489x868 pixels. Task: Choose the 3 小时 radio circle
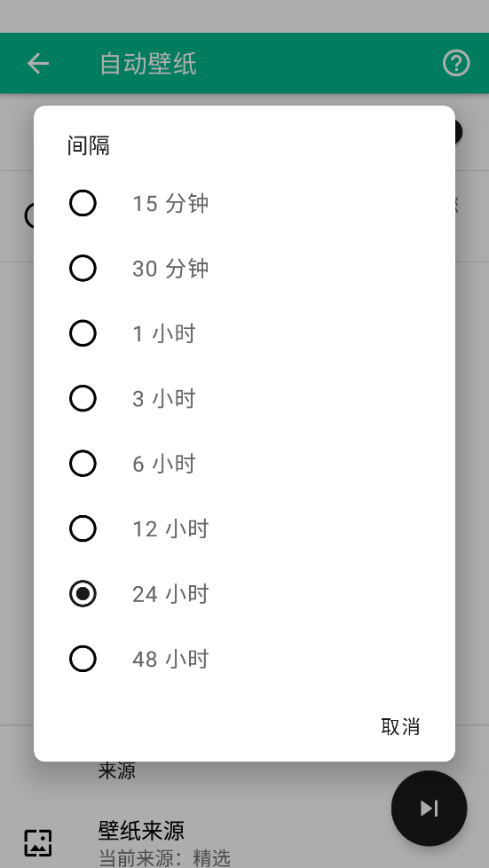click(x=83, y=399)
